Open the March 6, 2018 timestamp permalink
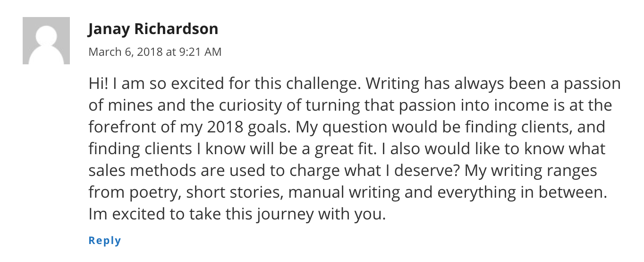 (x=155, y=52)
